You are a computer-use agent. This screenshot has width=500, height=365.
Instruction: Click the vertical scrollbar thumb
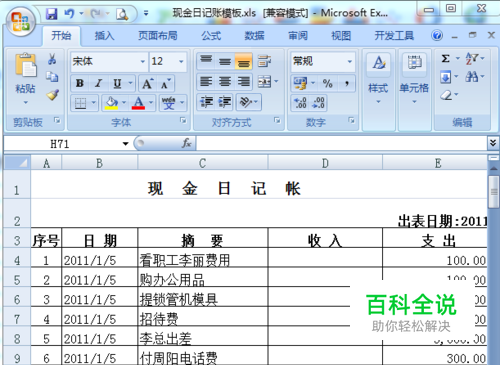coord(493,192)
